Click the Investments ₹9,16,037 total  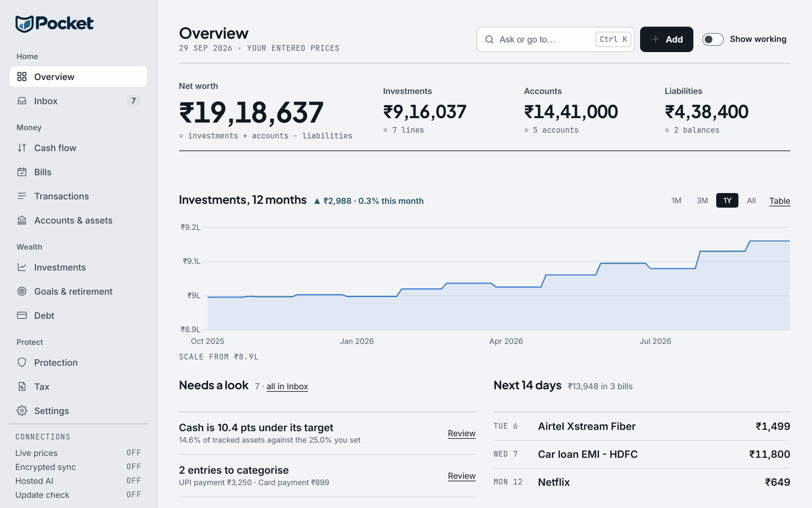pos(425,112)
